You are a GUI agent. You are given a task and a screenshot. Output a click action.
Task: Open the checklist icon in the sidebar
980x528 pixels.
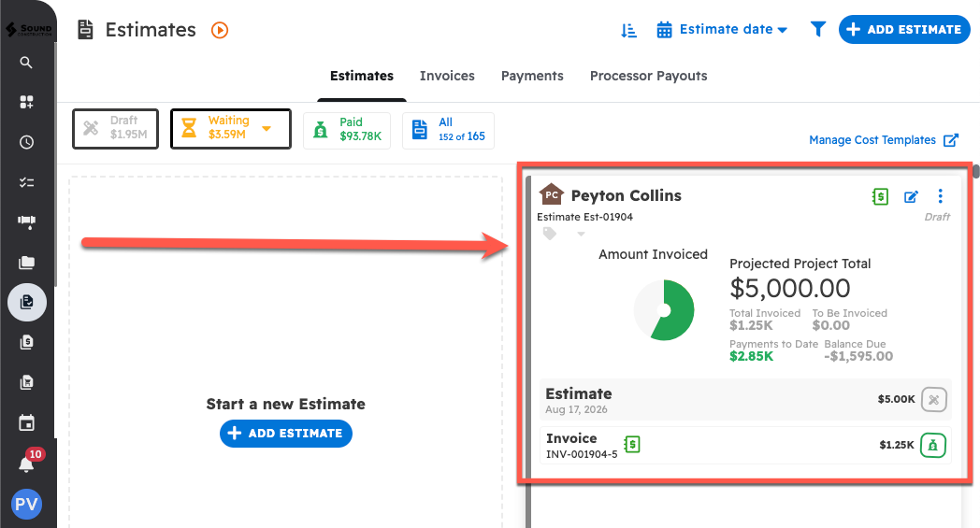(x=26, y=182)
